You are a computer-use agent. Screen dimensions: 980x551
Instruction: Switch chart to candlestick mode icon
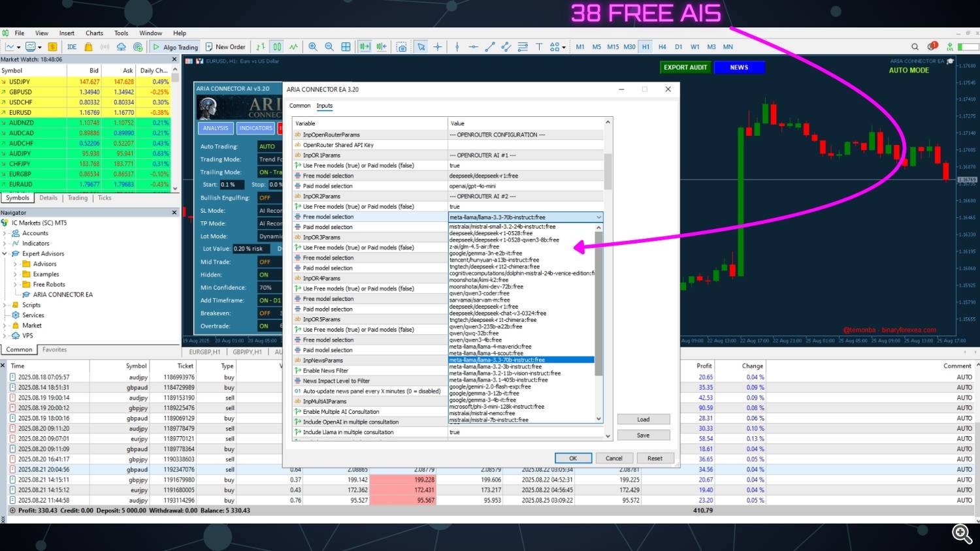[277, 47]
